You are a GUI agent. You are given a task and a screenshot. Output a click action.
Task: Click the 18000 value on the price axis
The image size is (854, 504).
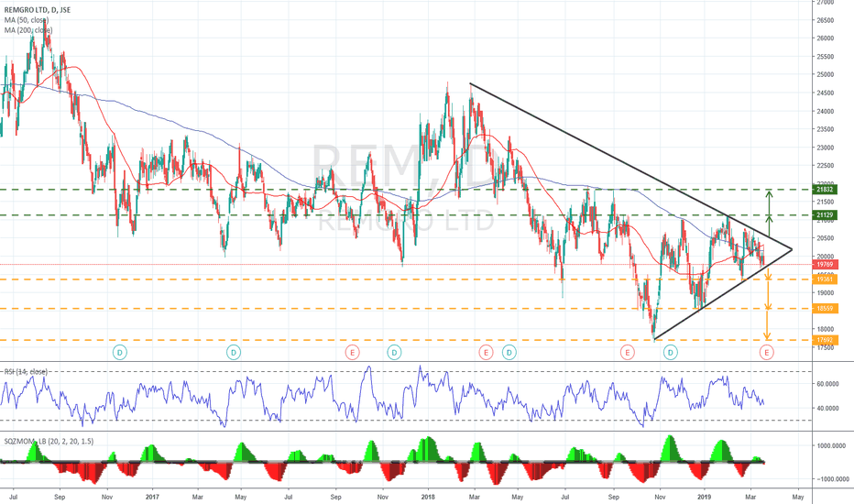click(825, 329)
